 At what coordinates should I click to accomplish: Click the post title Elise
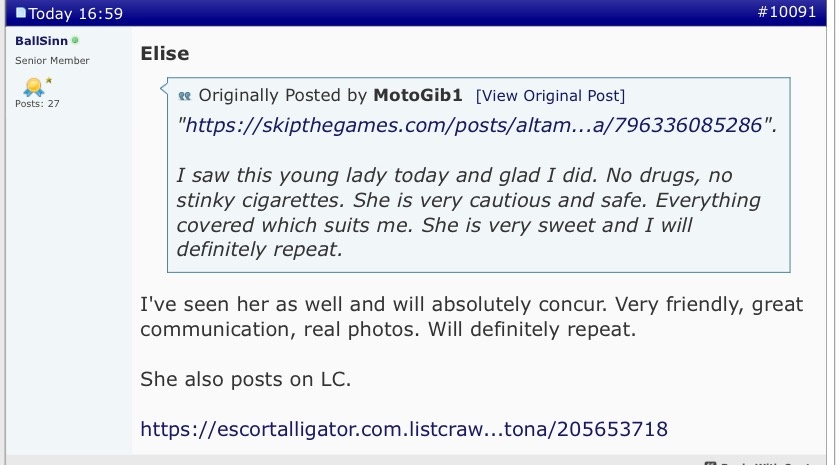tap(165, 54)
